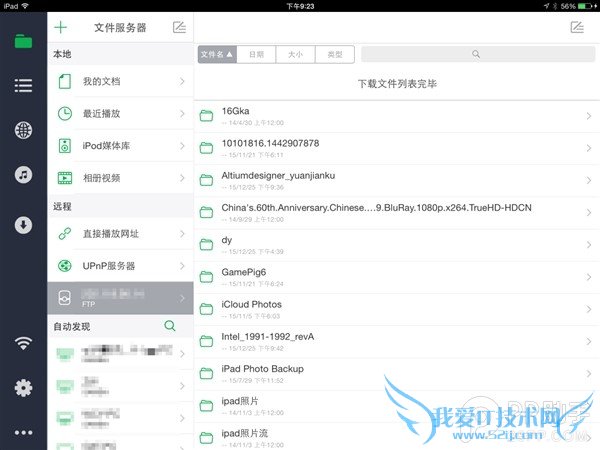Tap the clock icon for 最近播放
The height and width of the screenshot is (450, 600).
pos(65,114)
